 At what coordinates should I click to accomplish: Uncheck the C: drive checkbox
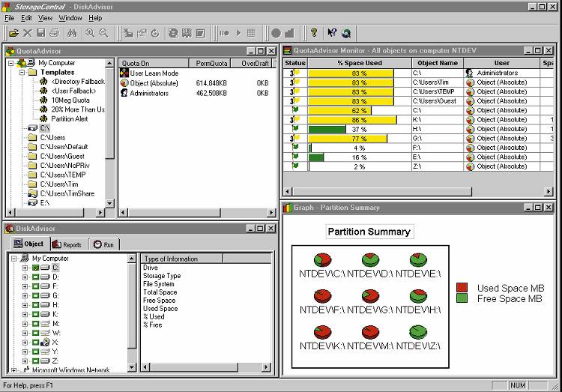click(35, 268)
